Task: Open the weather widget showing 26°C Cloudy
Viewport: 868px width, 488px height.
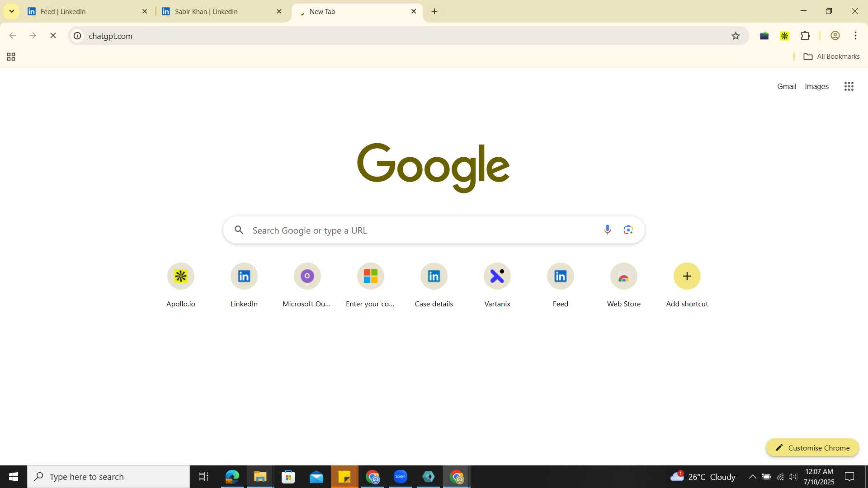Action: click(703, 477)
